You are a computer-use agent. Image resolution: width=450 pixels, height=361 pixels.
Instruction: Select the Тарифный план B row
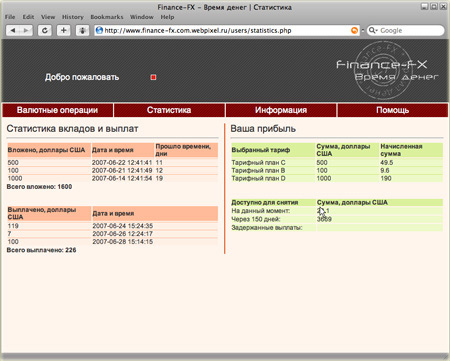pyautogui.click(x=337, y=170)
